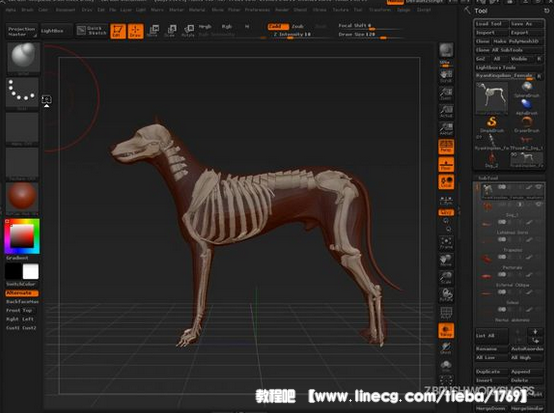Click the SwitchColor button

21,284
